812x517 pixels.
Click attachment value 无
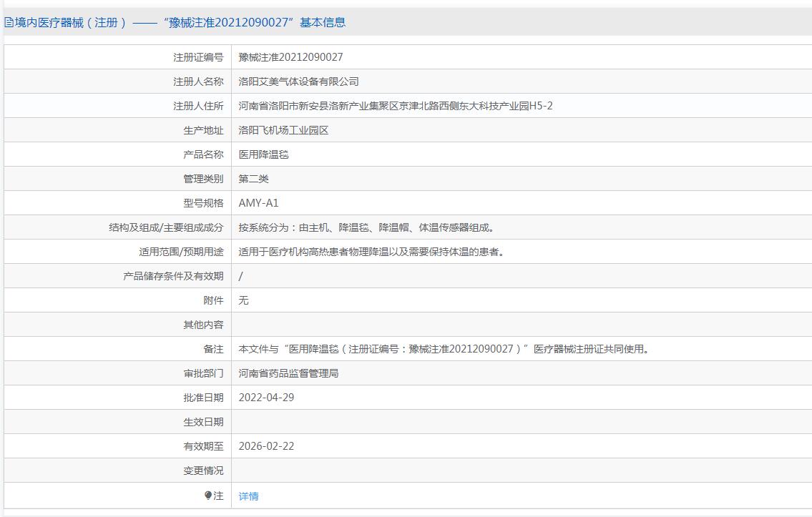point(243,300)
